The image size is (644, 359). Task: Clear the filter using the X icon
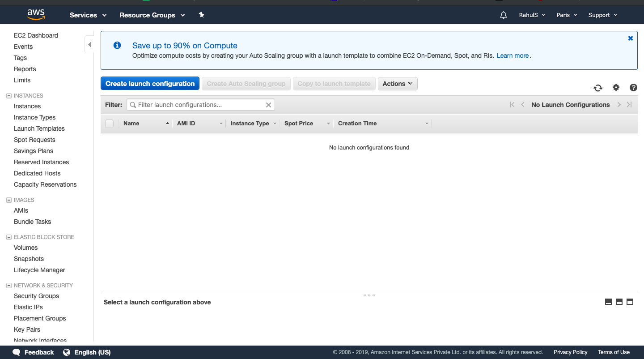click(268, 104)
